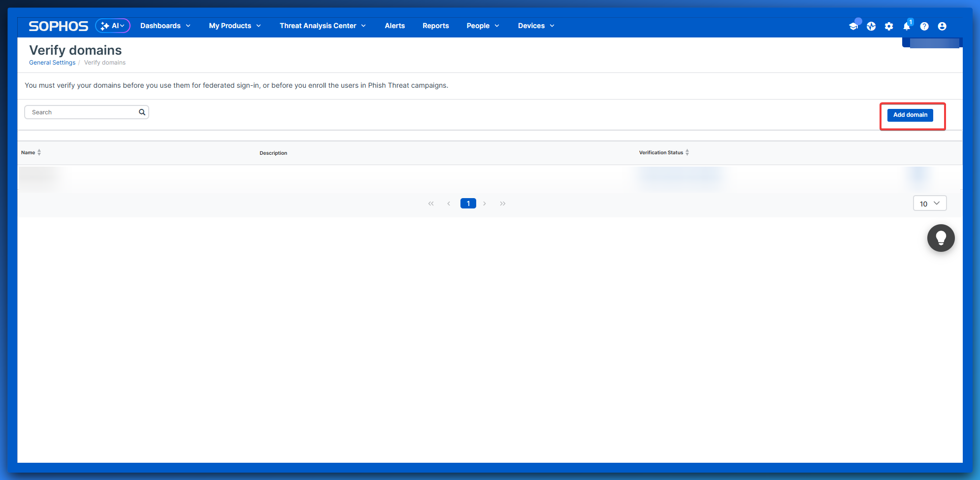This screenshot has width=980, height=480.
Task: Expand the My Products menu
Action: click(234, 26)
